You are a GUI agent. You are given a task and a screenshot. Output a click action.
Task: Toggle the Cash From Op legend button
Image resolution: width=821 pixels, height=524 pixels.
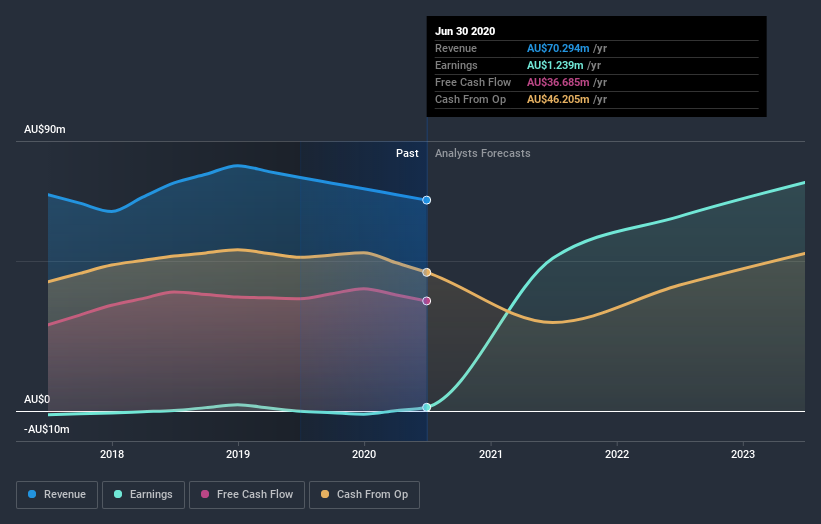(x=364, y=495)
